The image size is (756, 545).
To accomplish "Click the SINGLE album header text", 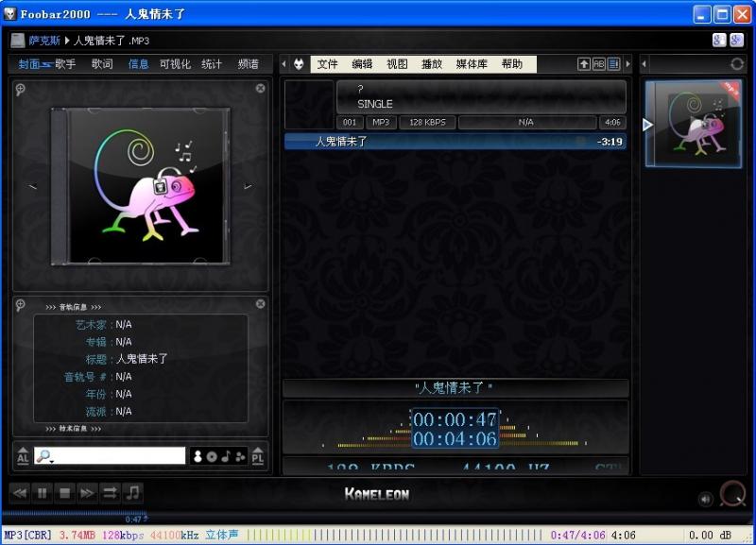I will coord(375,104).
